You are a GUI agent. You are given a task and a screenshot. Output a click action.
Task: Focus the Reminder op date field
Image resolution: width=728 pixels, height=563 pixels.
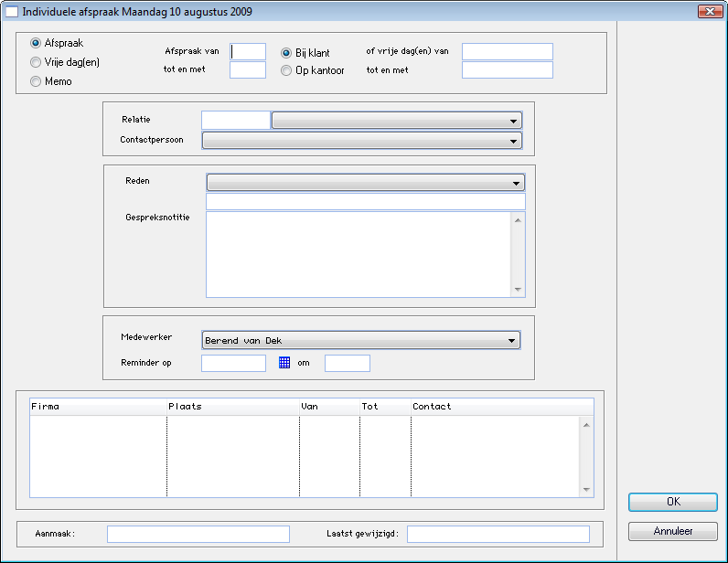coord(233,363)
